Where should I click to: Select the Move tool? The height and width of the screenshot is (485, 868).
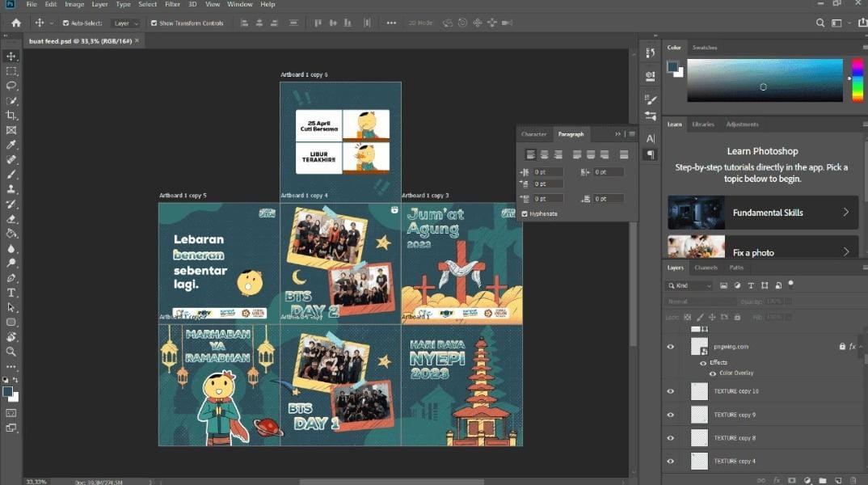click(x=11, y=56)
